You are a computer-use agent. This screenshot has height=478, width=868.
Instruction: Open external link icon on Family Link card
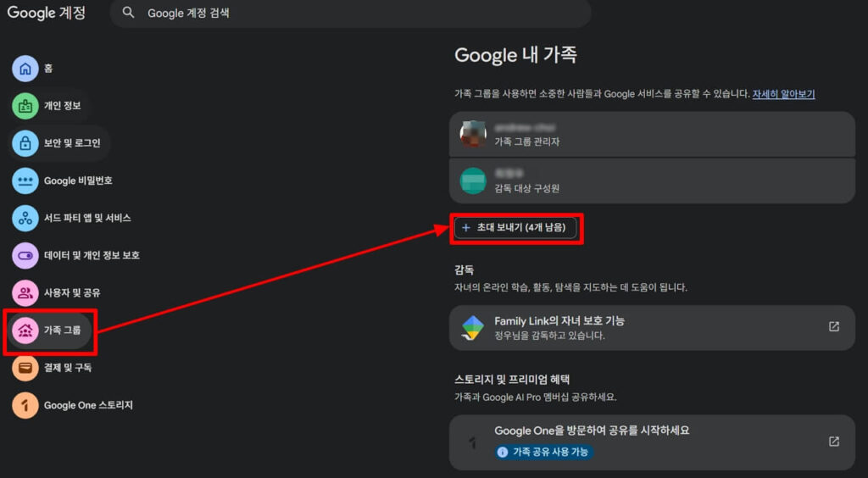click(834, 326)
